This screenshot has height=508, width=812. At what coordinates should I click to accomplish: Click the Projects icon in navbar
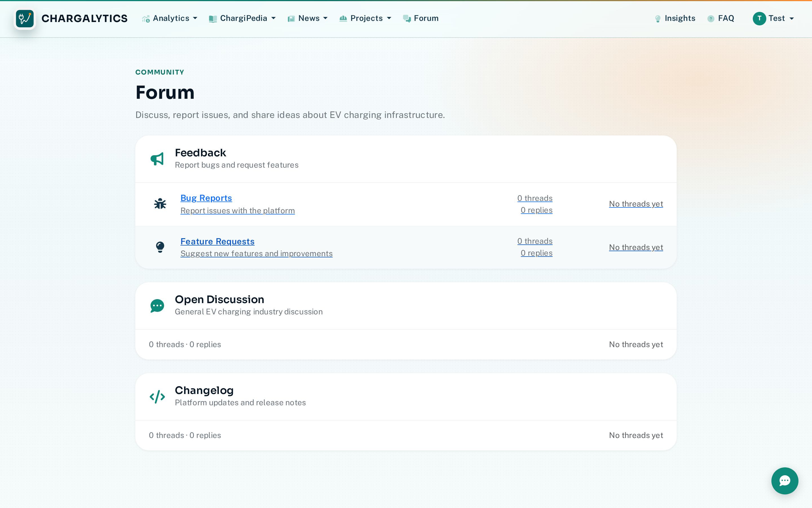tap(343, 19)
